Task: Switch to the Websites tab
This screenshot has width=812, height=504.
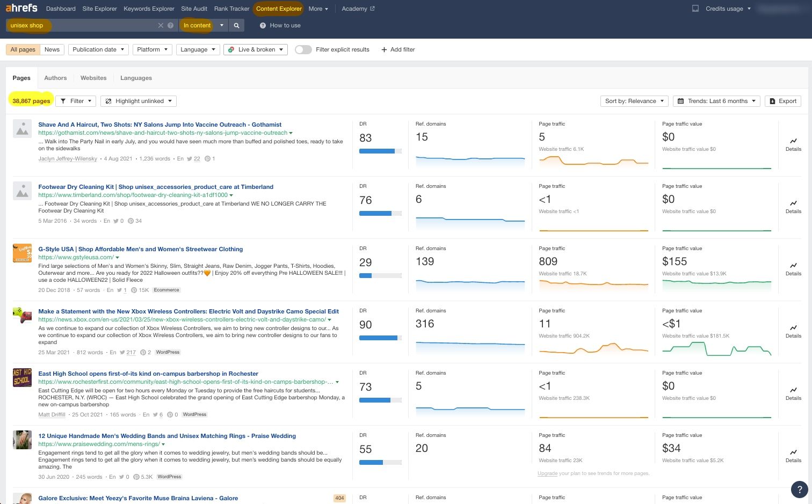Action: pyautogui.click(x=93, y=78)
